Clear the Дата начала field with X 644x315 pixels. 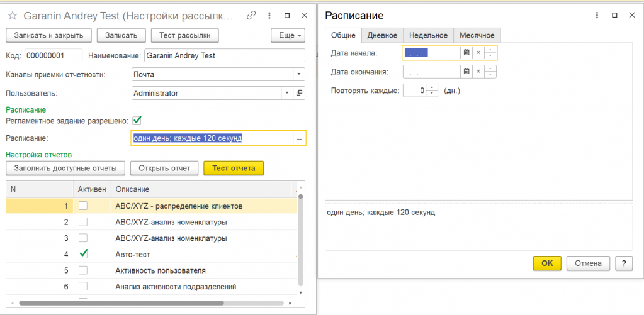478,53
